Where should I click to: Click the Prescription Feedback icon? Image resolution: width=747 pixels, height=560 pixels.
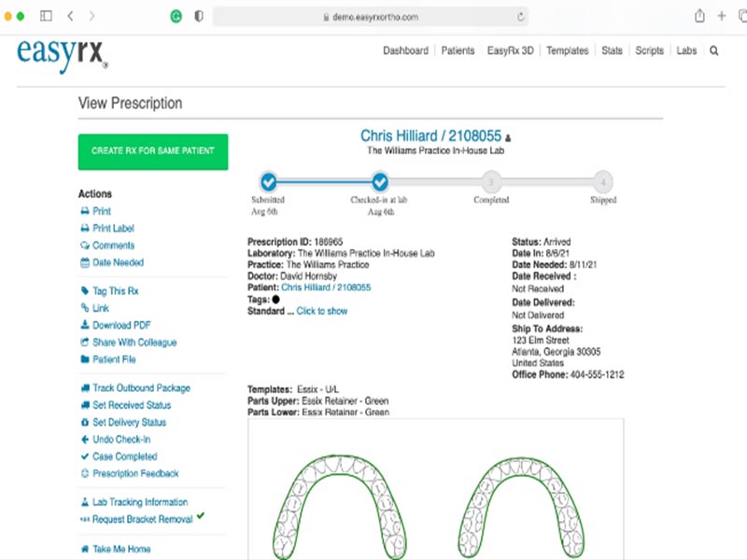coord(85,473)
